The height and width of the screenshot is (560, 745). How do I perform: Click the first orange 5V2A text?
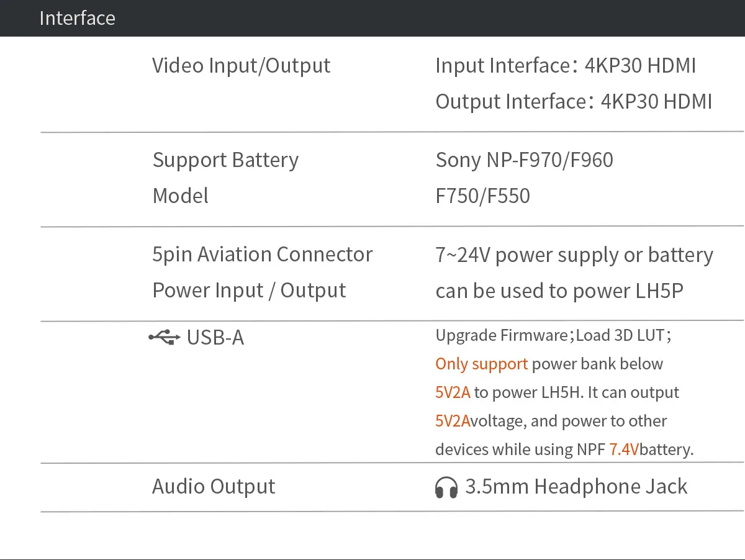tap(453, 392)
